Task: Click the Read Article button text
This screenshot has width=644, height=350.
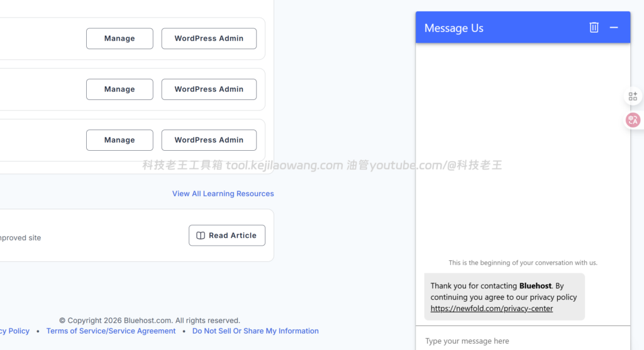Action: coord(233,236)
